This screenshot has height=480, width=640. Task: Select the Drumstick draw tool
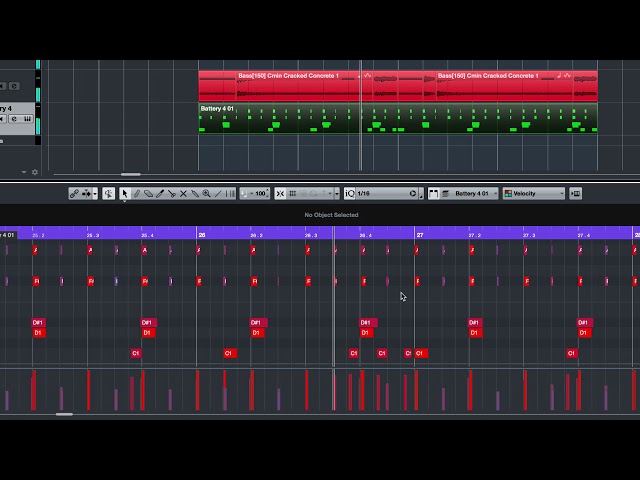pos(137,193)
